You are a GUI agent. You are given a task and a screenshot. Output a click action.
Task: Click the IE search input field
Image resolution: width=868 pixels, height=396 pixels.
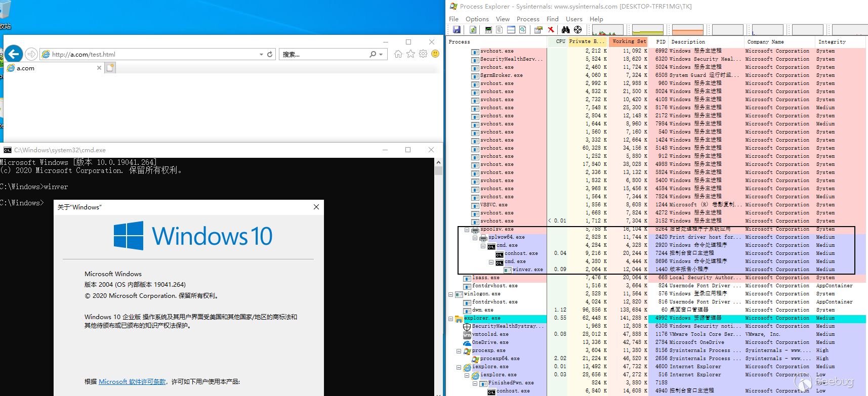pyautogui.click(x=324, y=54)
